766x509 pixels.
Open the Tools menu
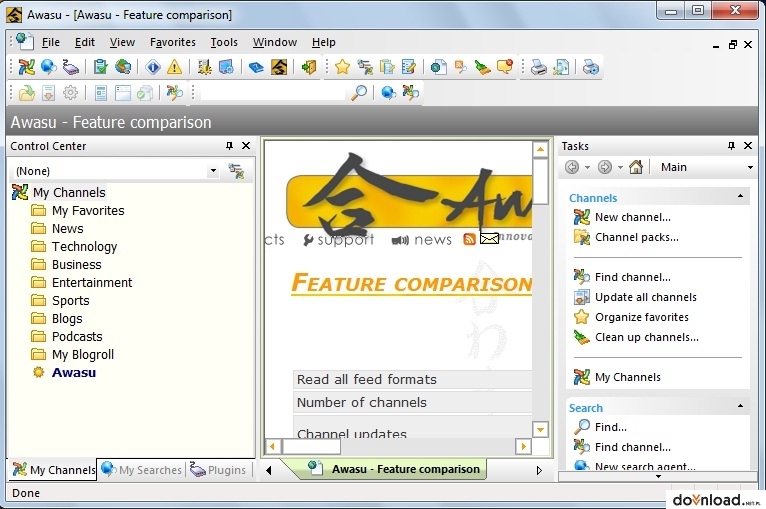tap(224, 42)
